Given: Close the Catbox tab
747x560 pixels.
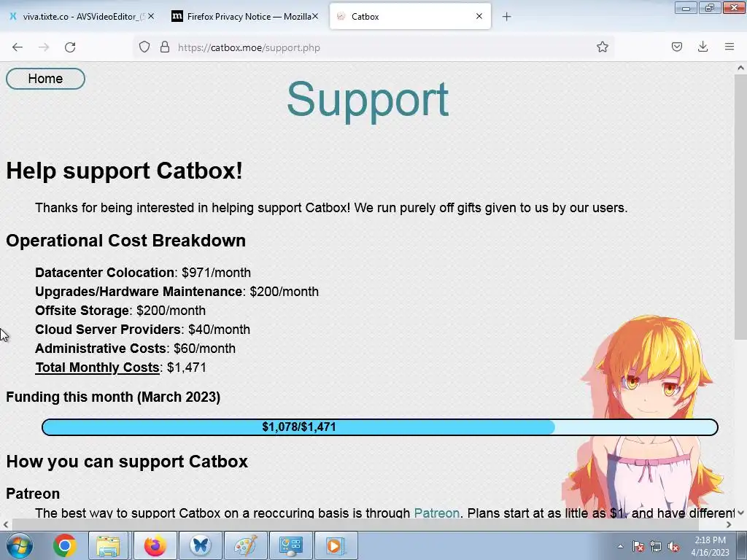Looking at the screenshot, I should pyautogui.click(x=479, y=16).
